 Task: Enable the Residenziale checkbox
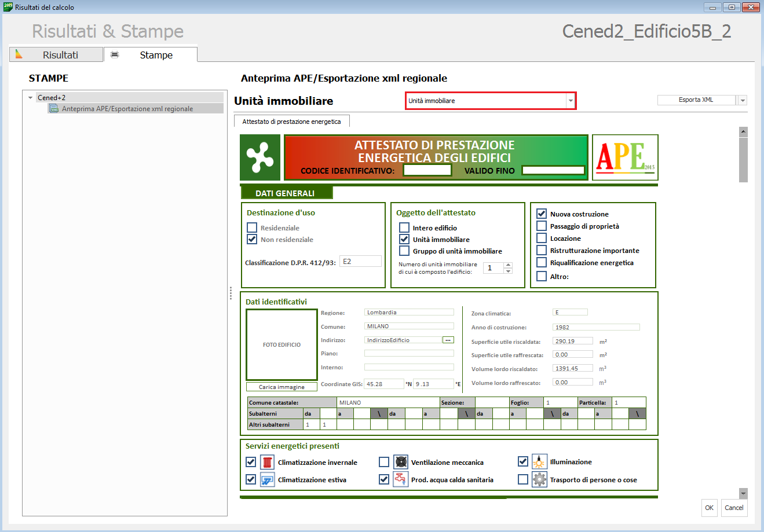tap(252, 228)
